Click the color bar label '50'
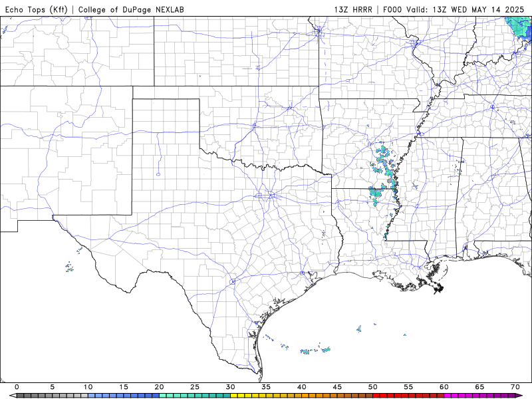This screenshot has width=532, height=399. (373, 387)
